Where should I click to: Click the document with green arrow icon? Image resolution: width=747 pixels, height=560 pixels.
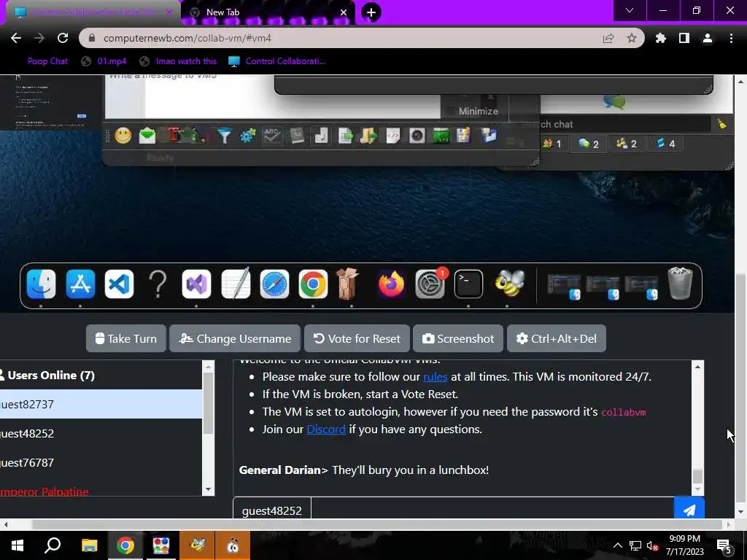[x=345, y=136]
